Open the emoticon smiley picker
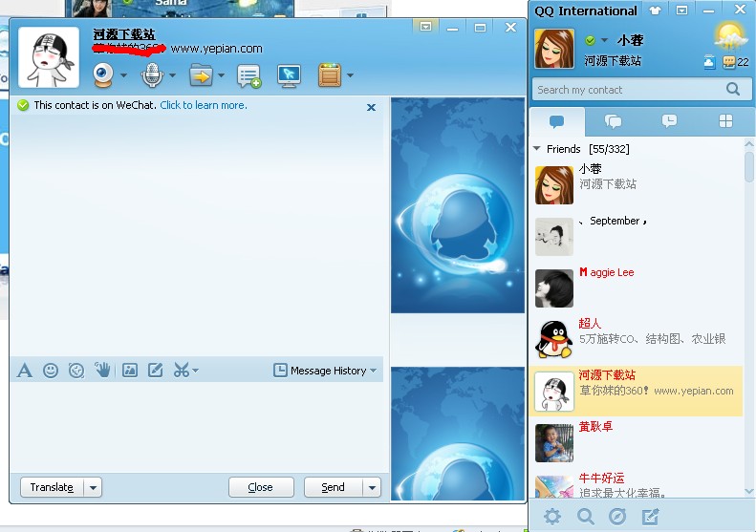The height and width of the screenshot is (532, 756). point(51,370)
